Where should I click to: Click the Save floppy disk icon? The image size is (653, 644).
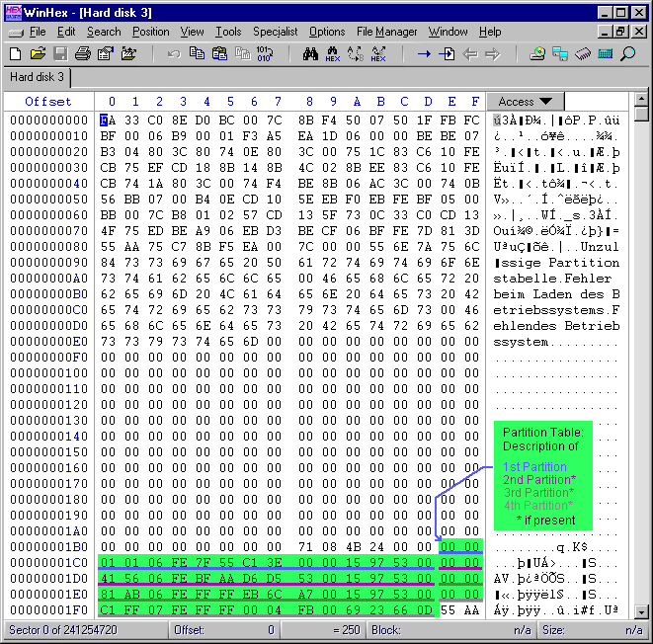coord(60,54)
